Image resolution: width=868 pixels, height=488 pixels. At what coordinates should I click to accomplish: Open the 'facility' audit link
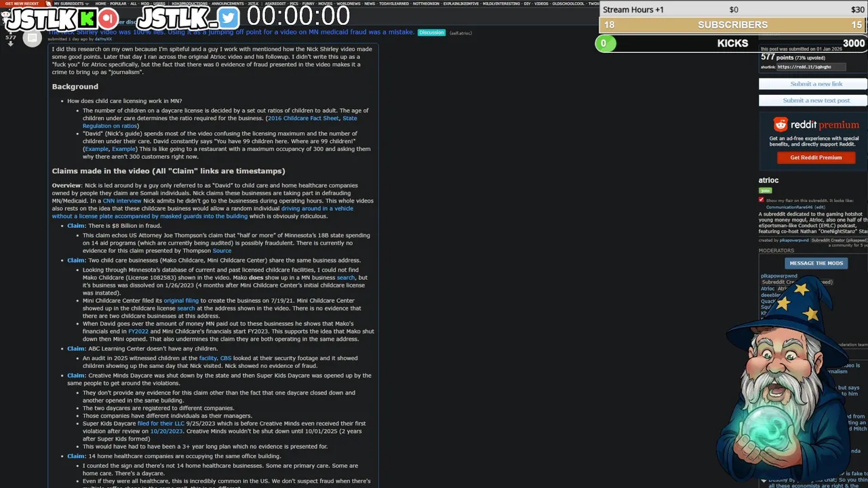(208, 358)
